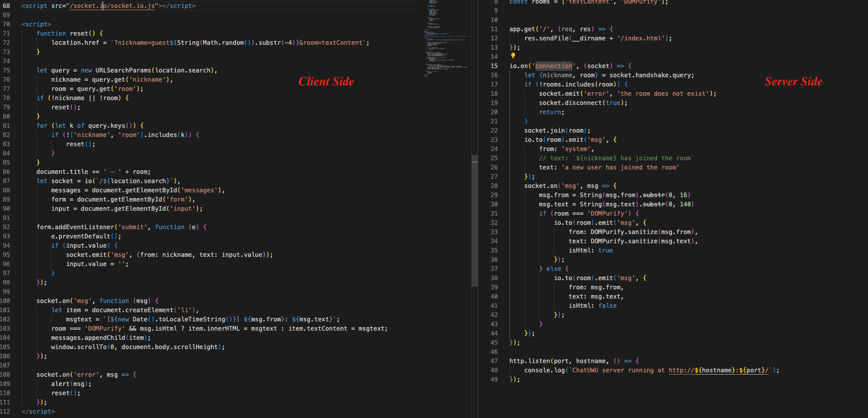This screenshot has width=868, height=418.
Task: Place cursor on e.preventDefault() call
Action: point(86,236)
